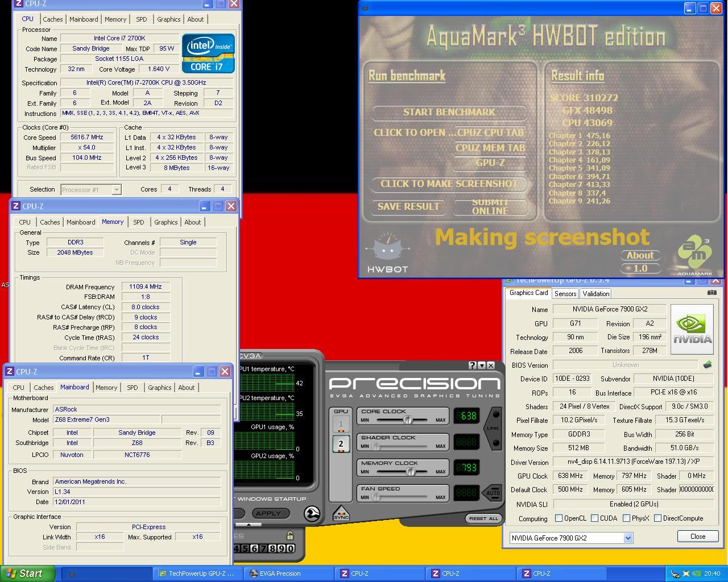Open EVGA Precision settings wrench icon

tap(312, 514)
